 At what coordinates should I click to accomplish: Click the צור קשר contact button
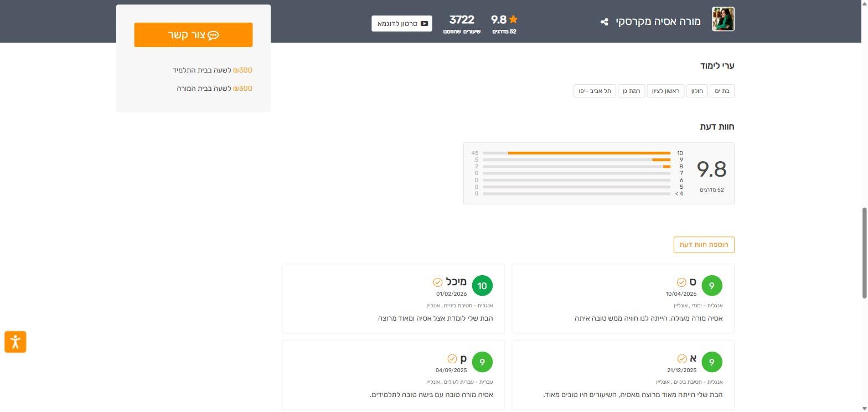[193, 35]
